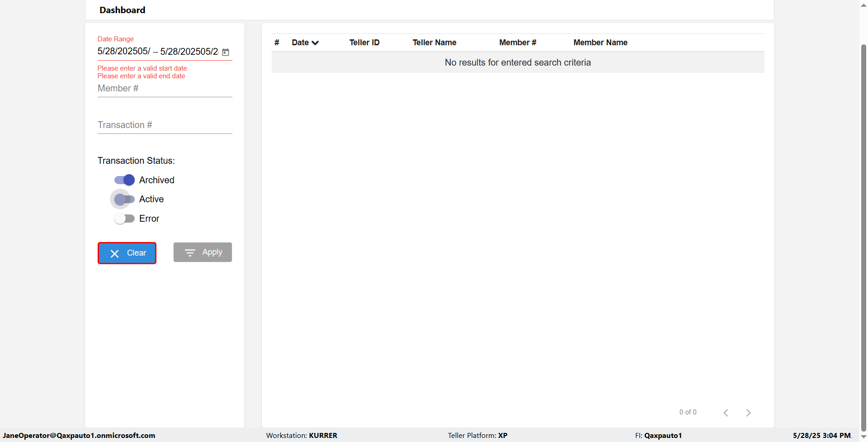Go to the previous results page
This screenshot has height=442, width=868.
[x=726, y=413]
